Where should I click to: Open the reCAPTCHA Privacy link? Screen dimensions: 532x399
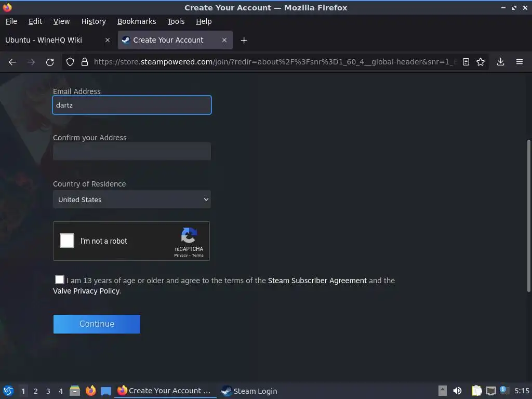pyautogui.click(x=181, y=256)
